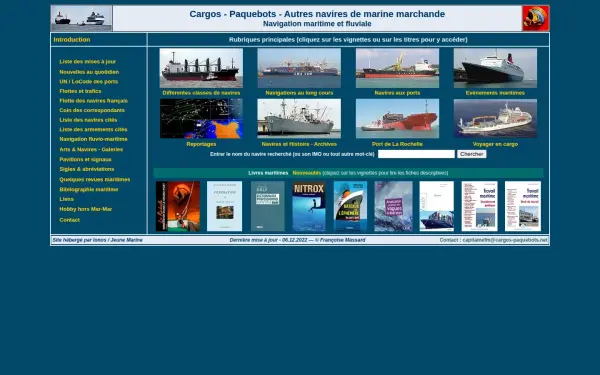This screenshot has width=600, height=375.
Task: Open Liste des armements cités
Action: (93, 129)
